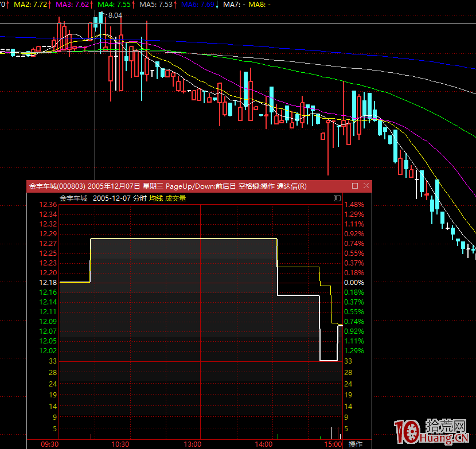Click the 14:00 time axis label
This screenshot has height=449, width=476.
tap(264, 444)
